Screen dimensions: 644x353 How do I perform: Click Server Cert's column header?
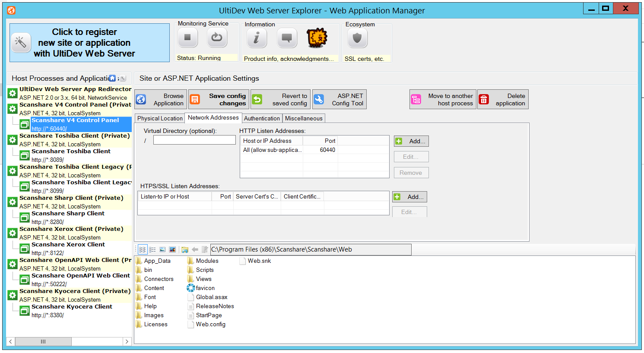click(257, 196)
